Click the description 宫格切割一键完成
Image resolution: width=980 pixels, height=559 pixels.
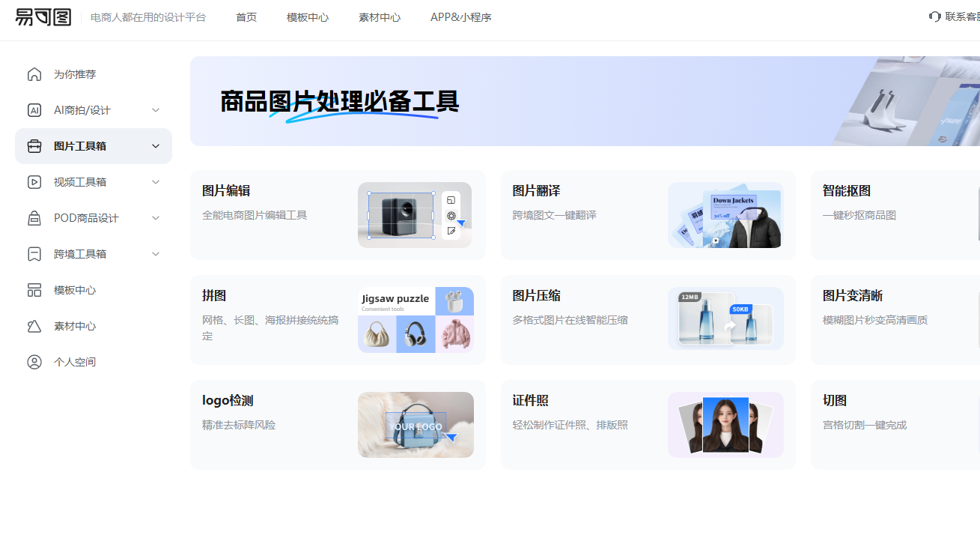[x=865, y=425]
